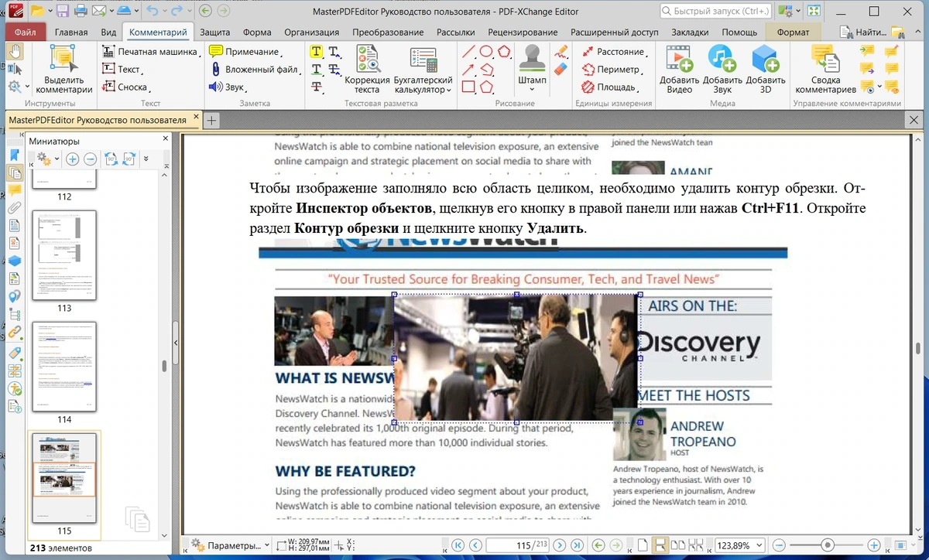The width and height of the screenshot is (929, 560).
Task: Click the Текст comment tool button
Action: click(123, 69)
